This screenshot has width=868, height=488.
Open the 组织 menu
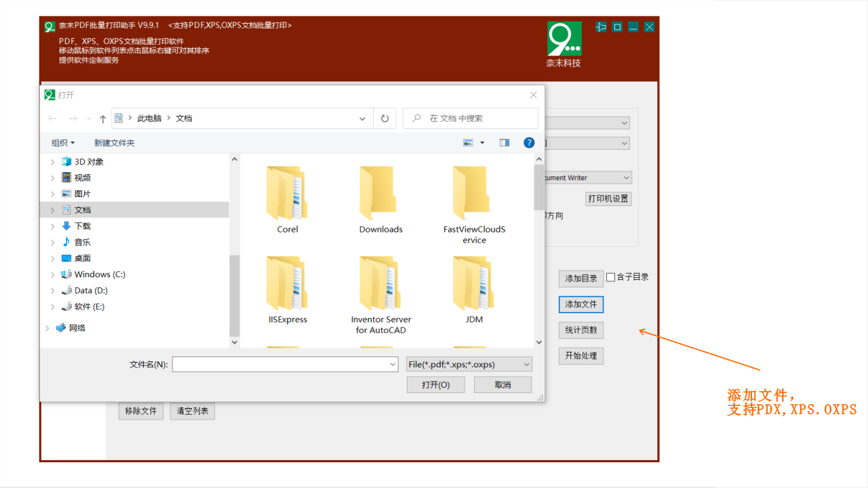(x=63, y=143)
